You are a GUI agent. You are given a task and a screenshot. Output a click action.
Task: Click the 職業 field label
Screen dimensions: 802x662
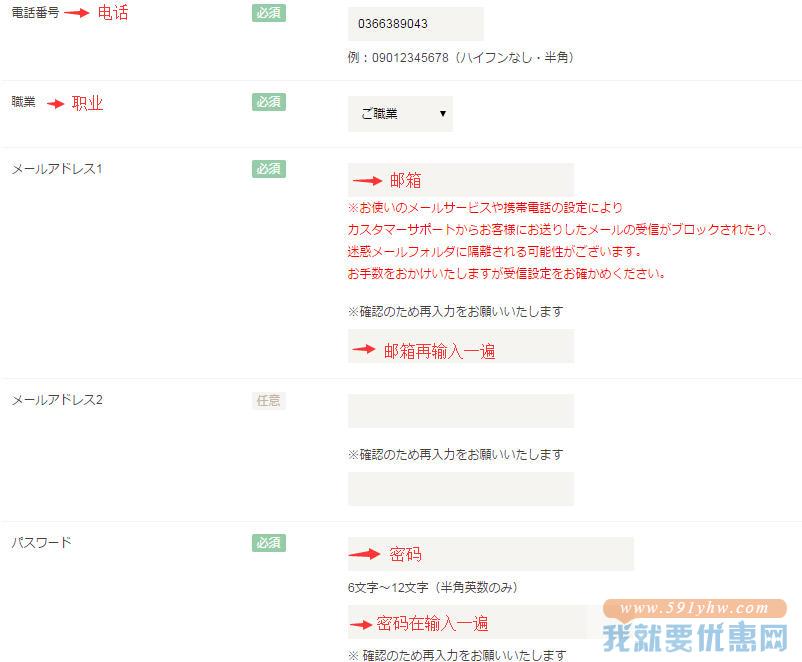click(24, 102)
